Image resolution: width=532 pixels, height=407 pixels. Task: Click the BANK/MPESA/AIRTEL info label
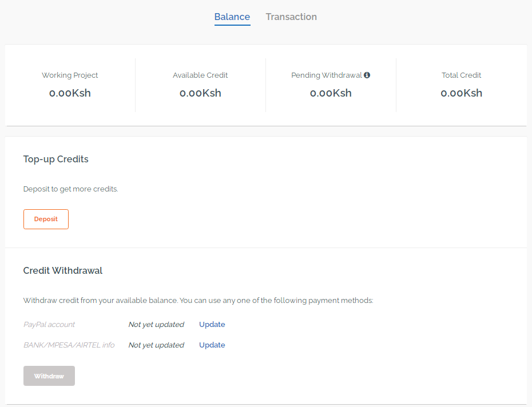tap(69, 345)
